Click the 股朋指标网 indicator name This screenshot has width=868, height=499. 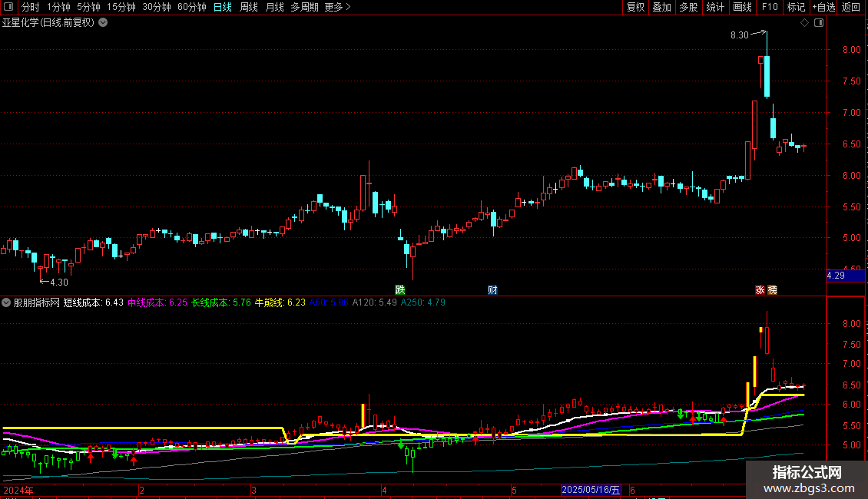coord(37,302)
